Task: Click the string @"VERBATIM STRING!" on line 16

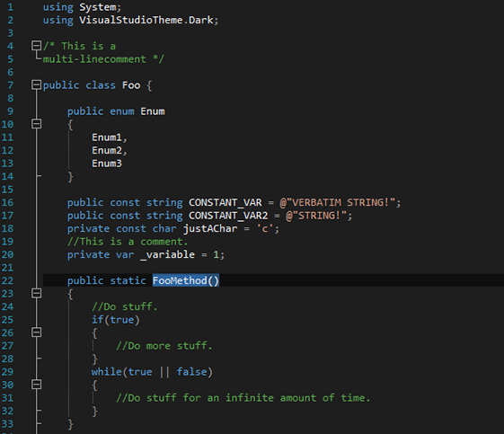Action: pos(338,202)
